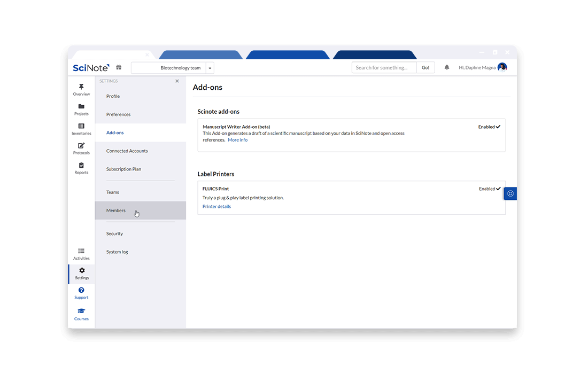
Task: Check notifications via the bell icon
Action: (447, 67)
